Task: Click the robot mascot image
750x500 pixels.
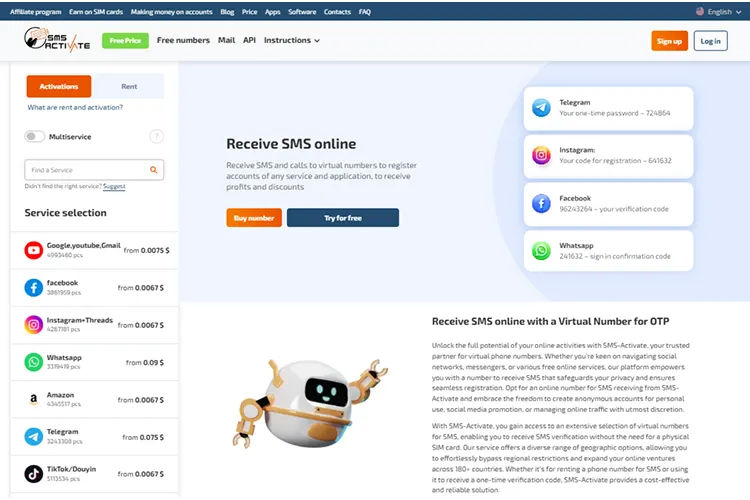Action: tap(309, 402)
